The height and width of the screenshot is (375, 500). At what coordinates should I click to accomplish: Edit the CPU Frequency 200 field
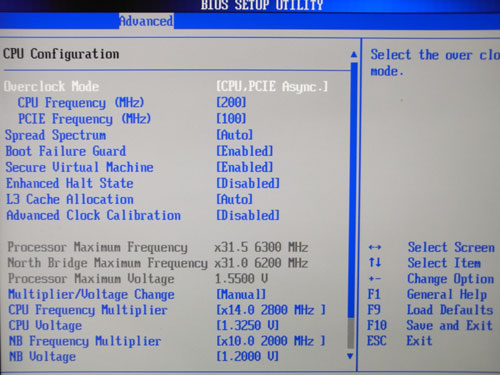(231, 103)
